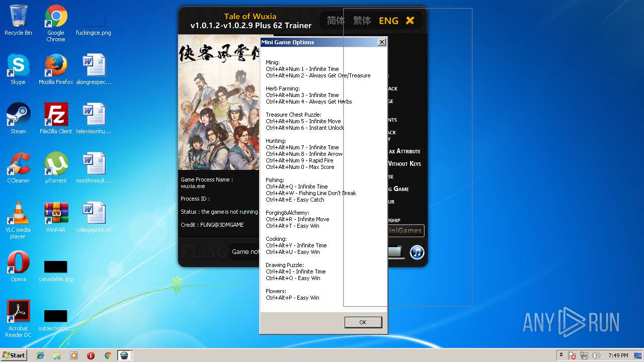This screenshot has width=644, height=362.
Task: Select the televisionhu Word document icon
Action: tap(94, 119)
